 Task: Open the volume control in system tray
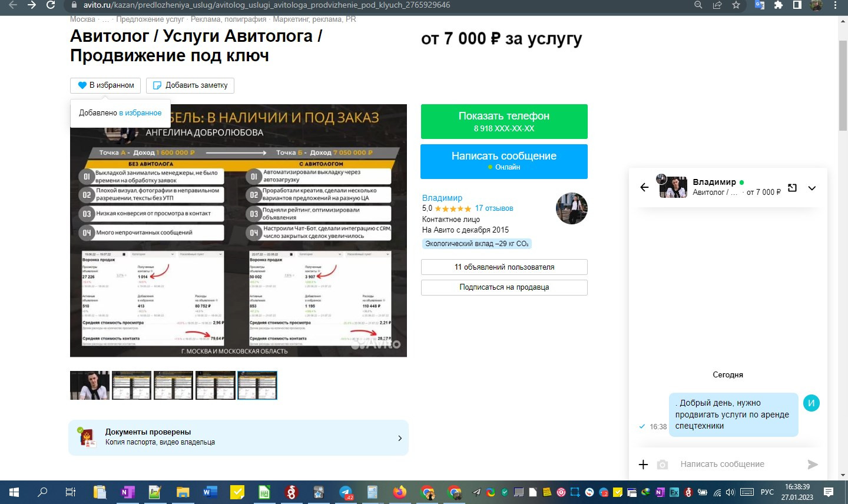point(730,492)
